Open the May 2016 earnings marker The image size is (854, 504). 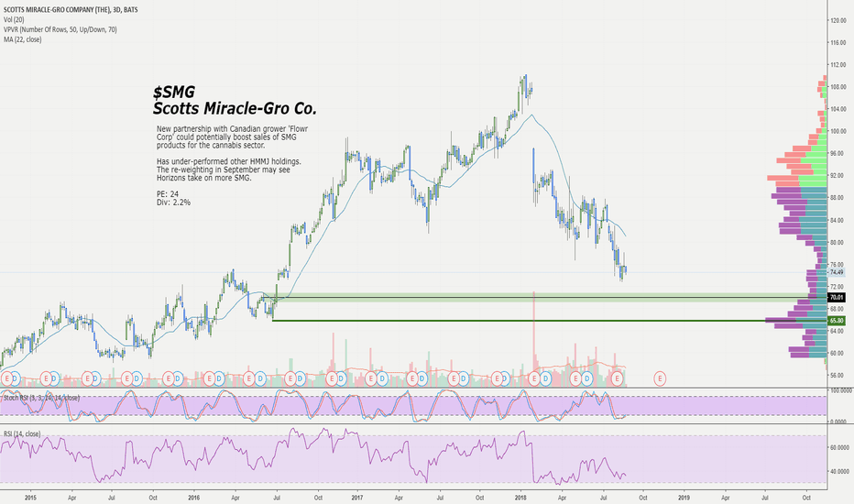point(249,378)
